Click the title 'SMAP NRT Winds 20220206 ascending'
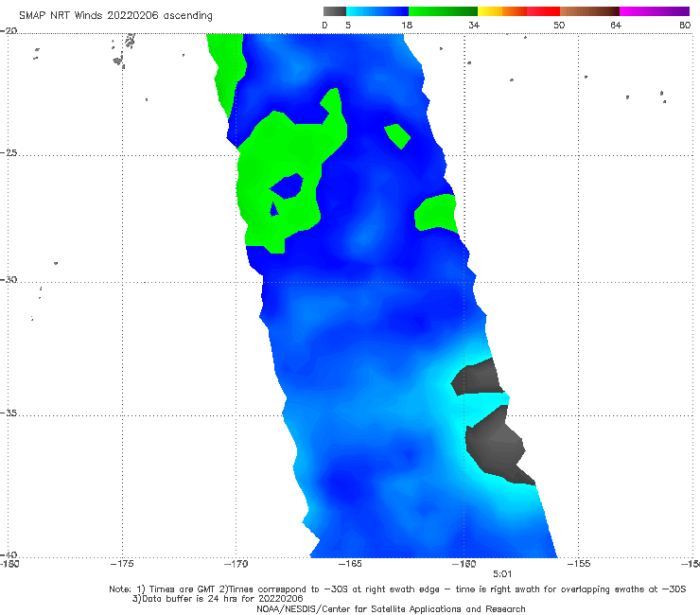 click(x=115, y=16)
